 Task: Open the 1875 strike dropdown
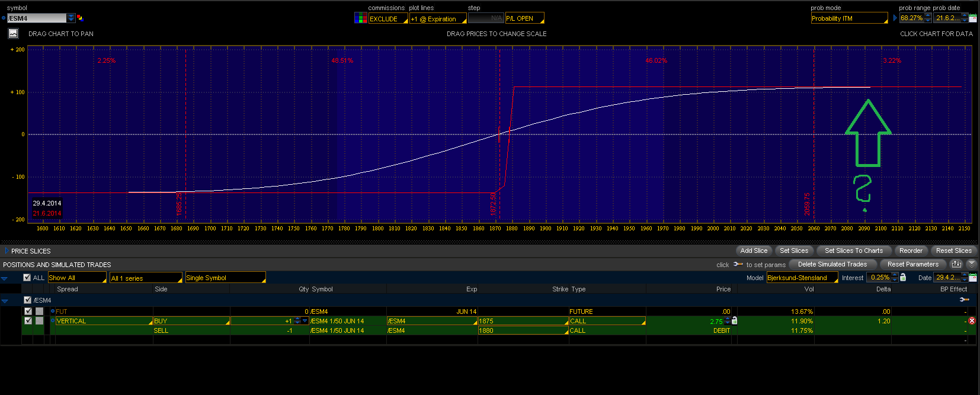(x=523, y=321)
